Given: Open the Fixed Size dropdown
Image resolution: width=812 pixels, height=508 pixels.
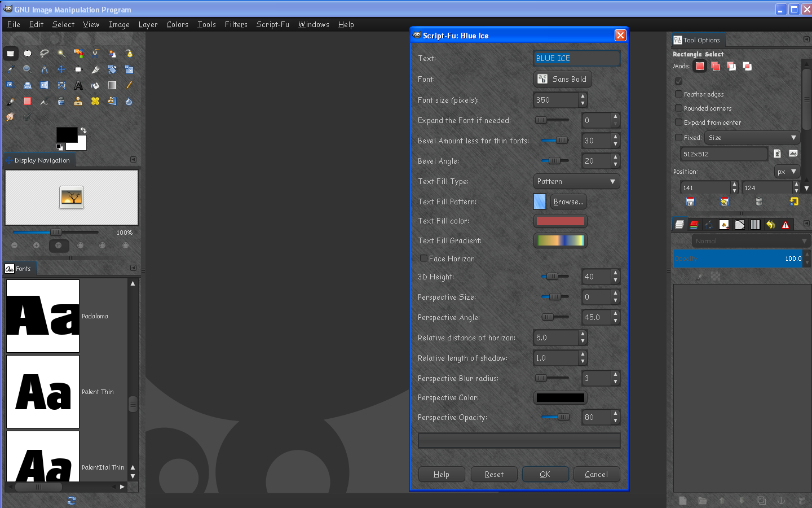Looking at the screenshot, I should click(x=752, y=138).
